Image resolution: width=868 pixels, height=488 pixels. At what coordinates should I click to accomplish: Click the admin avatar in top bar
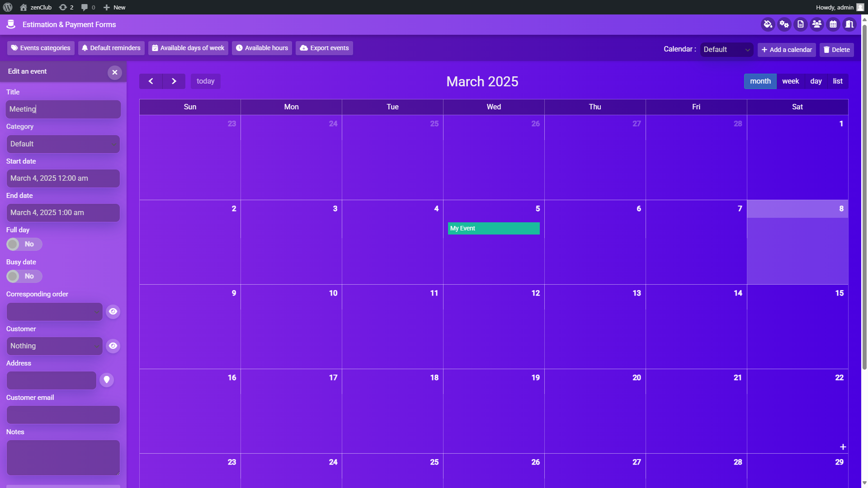[860, 7]
